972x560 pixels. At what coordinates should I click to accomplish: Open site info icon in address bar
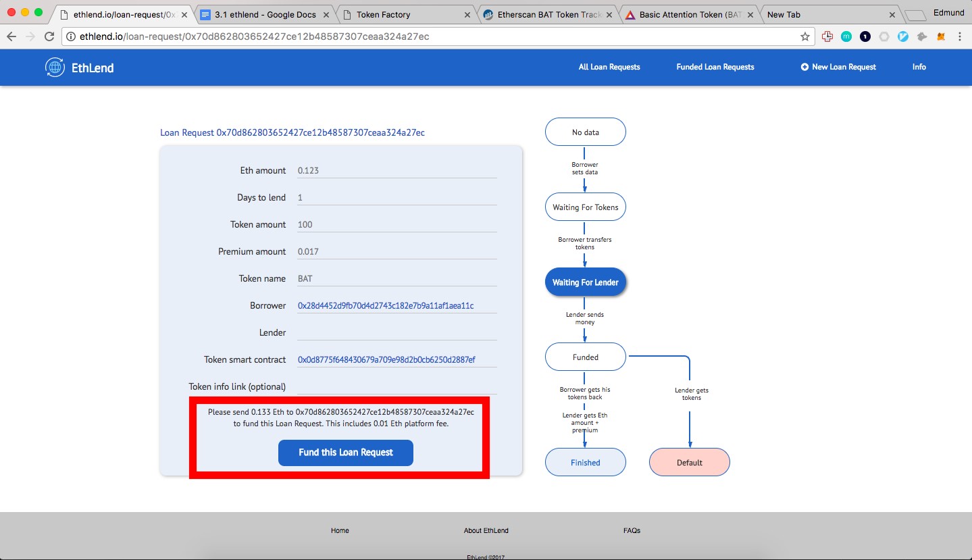72,36
